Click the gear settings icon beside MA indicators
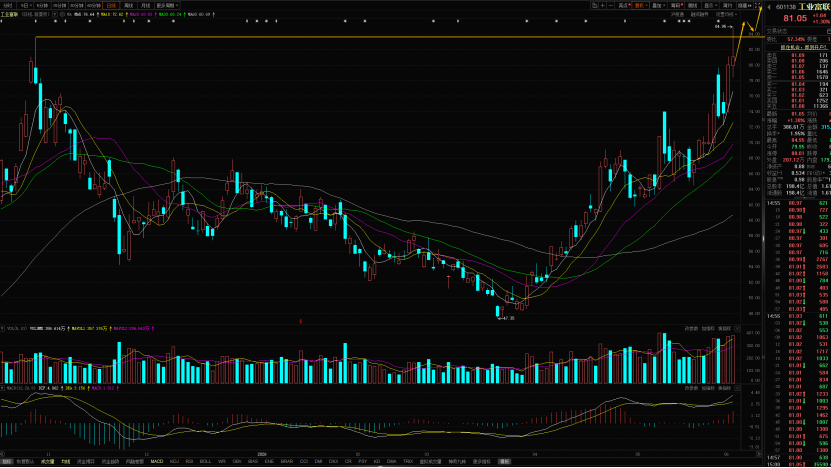The height and width of the screenshot is (468, 831). coord(61,14)
